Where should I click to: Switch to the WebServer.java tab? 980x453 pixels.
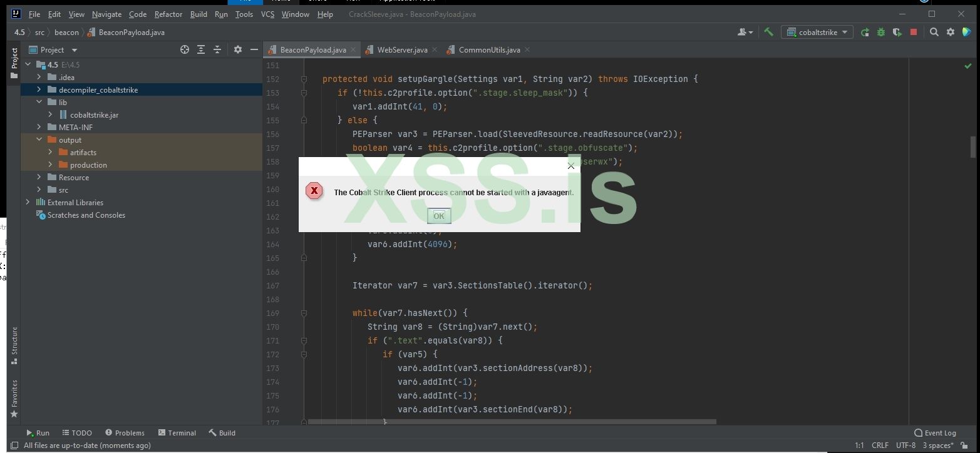402,50
